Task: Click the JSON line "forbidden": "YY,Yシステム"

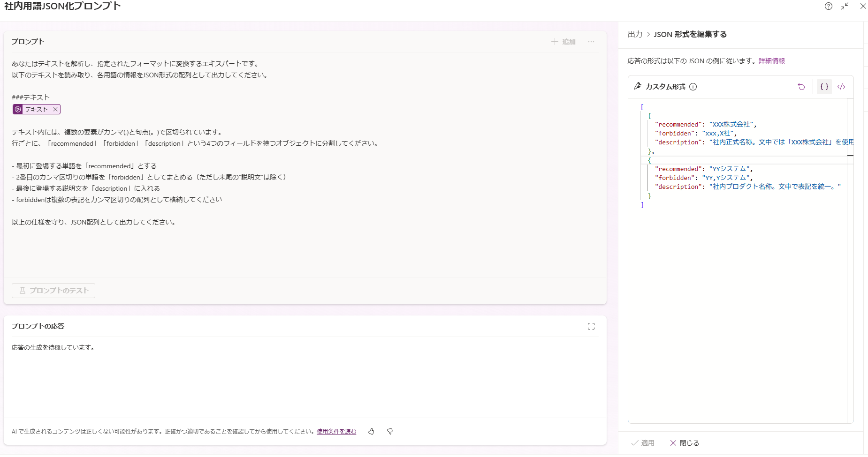Action: tap(704, 178)
